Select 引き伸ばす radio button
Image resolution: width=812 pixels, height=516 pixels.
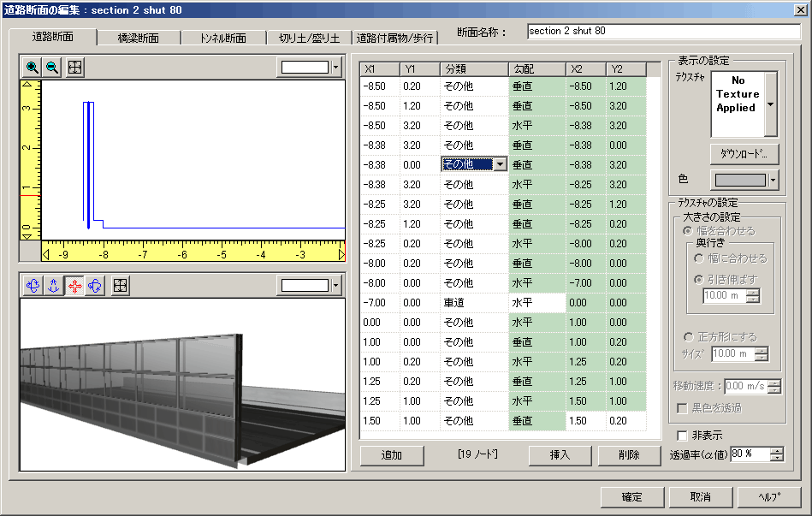pyautogui.click(x=698, y=280)
